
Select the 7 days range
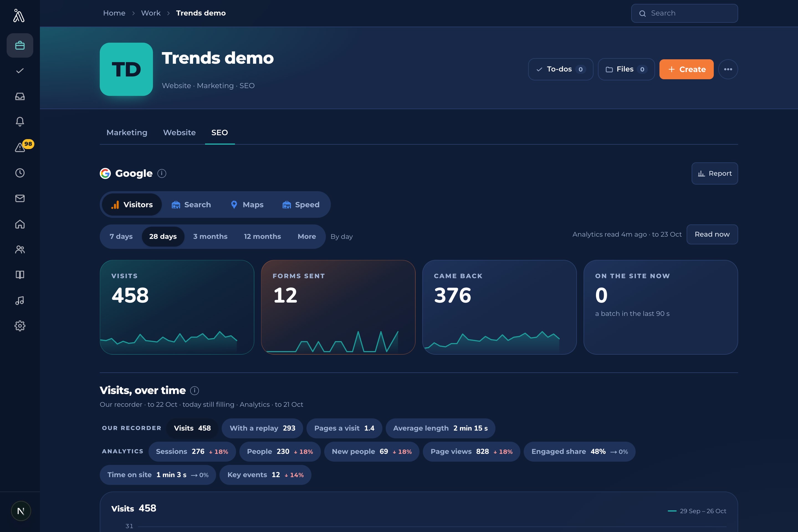pyautogui.click(x=121, y=236)
